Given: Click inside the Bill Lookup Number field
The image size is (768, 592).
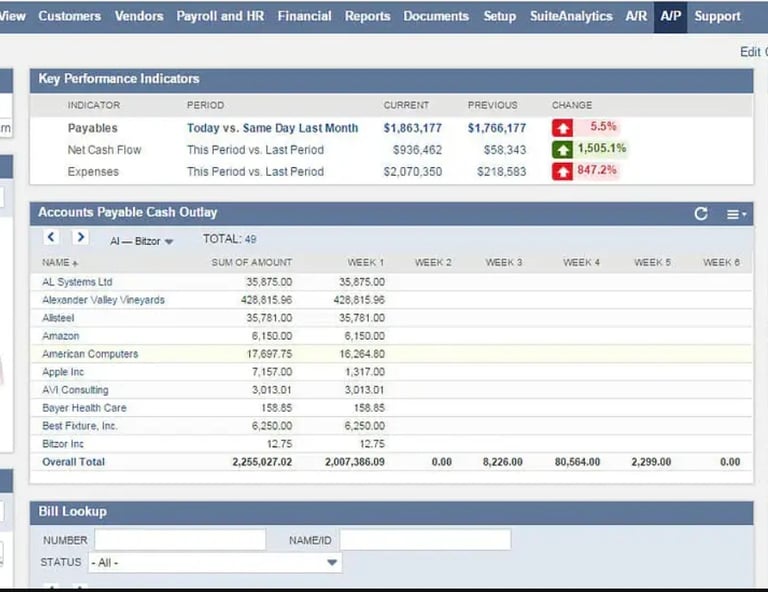Looking at the screenshot, I should coord(180,540).
